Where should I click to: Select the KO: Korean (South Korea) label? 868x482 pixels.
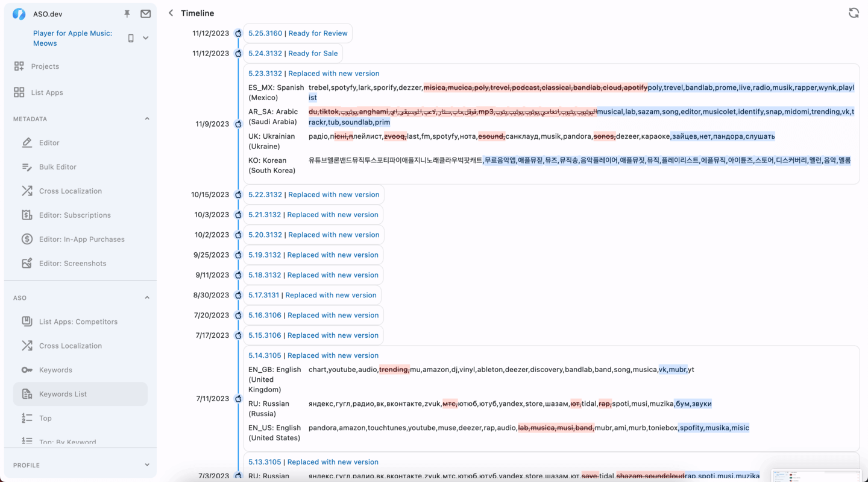click(x=272, y=165)
